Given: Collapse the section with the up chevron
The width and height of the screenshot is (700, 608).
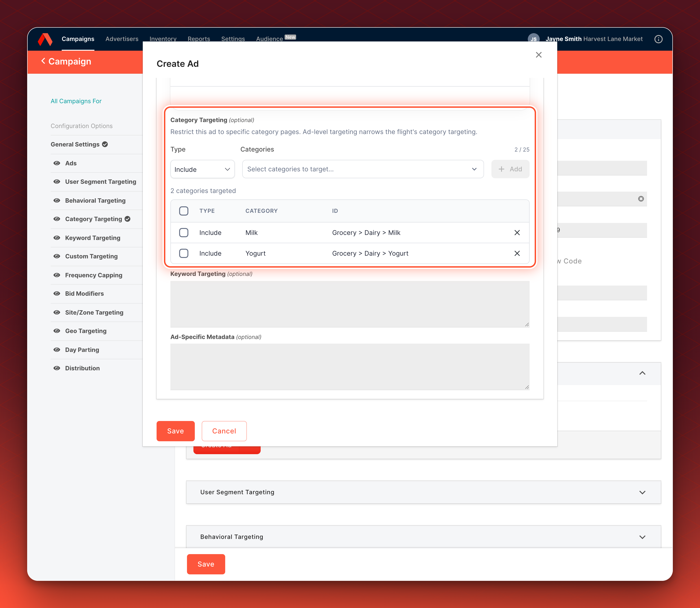Looking at the screenshot, I should coord(642,373).
